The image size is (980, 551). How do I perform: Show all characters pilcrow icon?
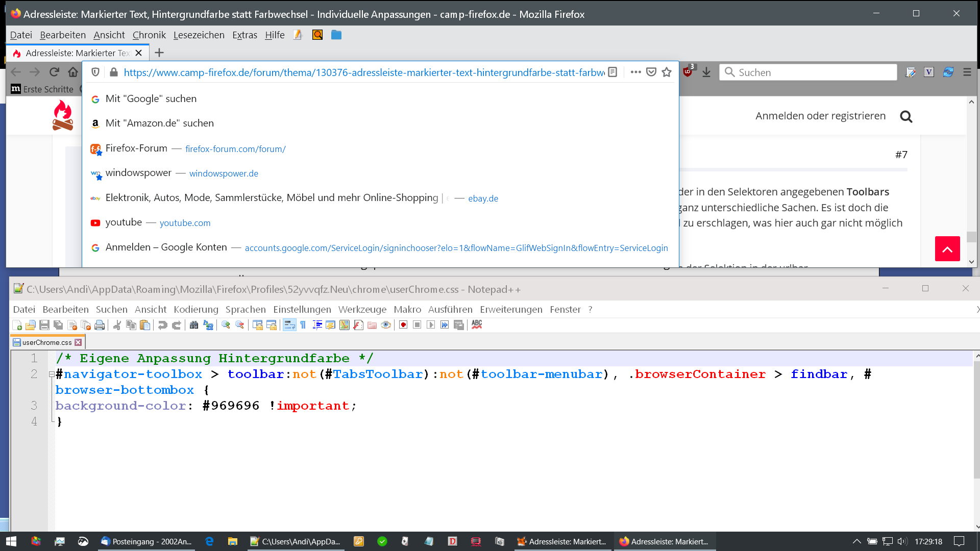[x=303, y=325]
